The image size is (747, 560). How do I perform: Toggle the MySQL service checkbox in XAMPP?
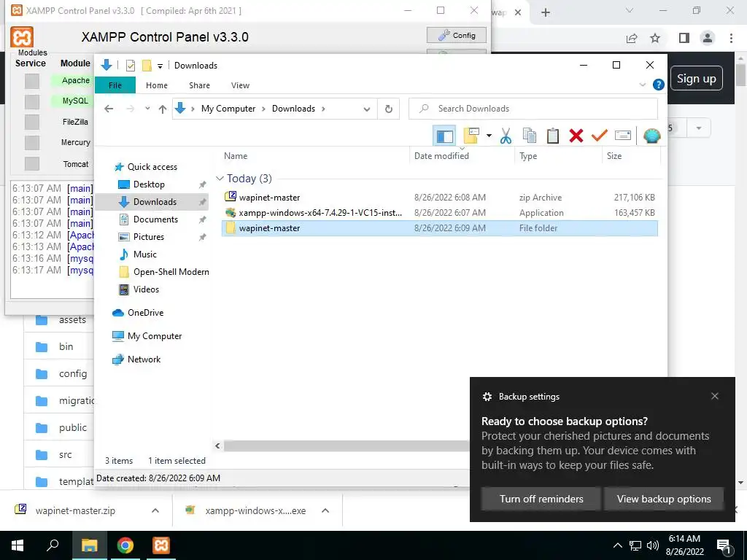click(x=32, y=101)
